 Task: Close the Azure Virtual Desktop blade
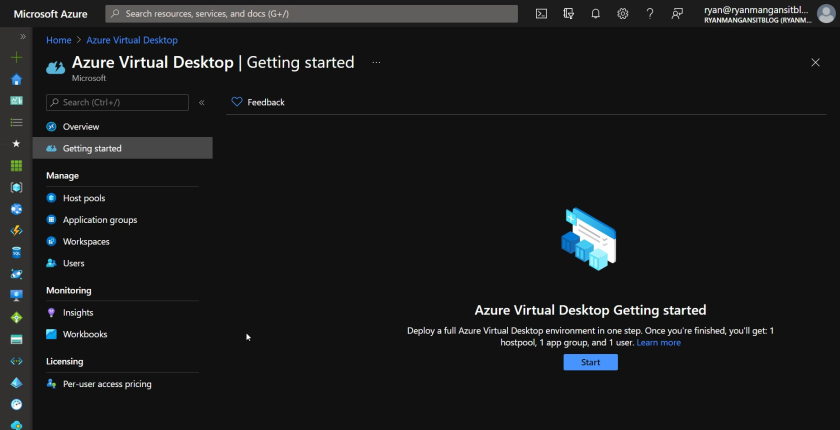(x=815, y=63)
